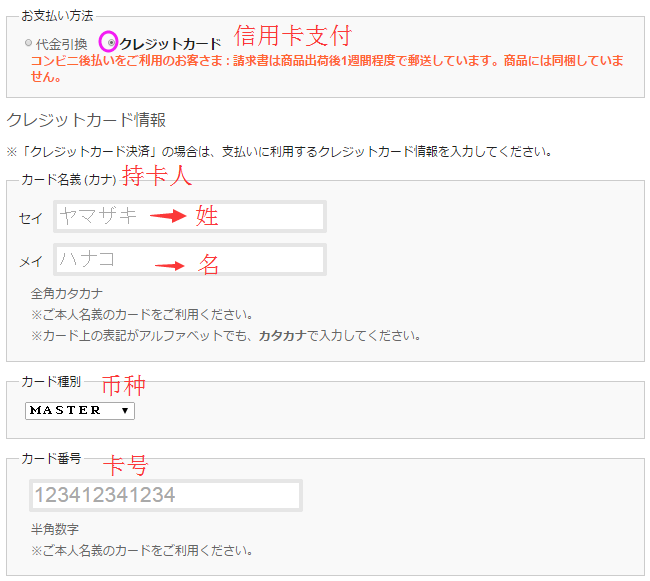
Task: Click into the セイ surname input field
Action: coord(189,216)
